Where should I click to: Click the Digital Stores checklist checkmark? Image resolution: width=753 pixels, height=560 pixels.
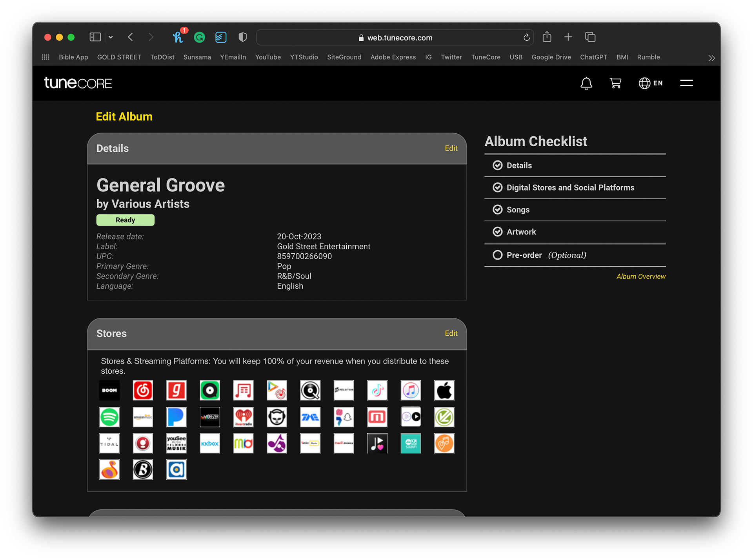[497, 187]
